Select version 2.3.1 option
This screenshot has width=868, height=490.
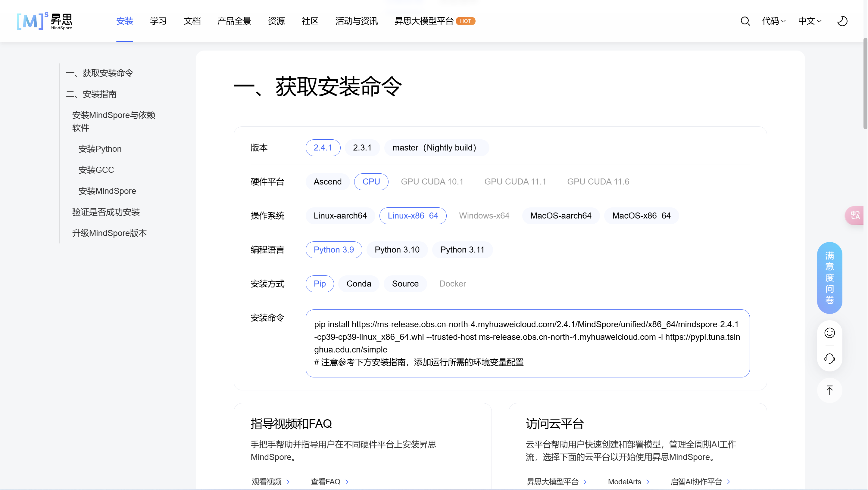[x=362, y=147]
